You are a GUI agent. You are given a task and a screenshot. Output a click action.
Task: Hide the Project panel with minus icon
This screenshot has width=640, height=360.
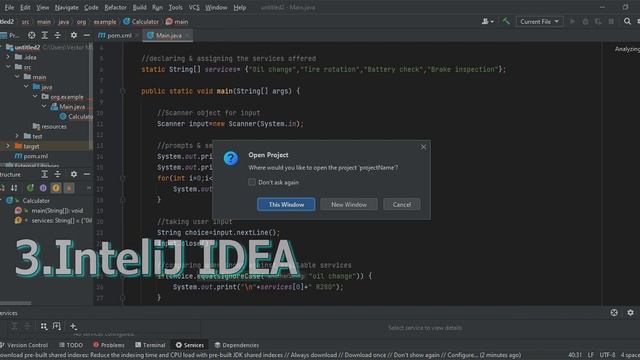point(87,36)
